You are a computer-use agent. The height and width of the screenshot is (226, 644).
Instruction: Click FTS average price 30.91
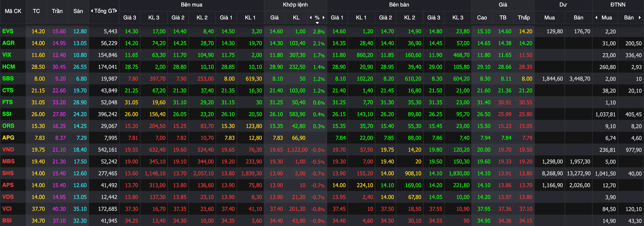pos(504,102)
